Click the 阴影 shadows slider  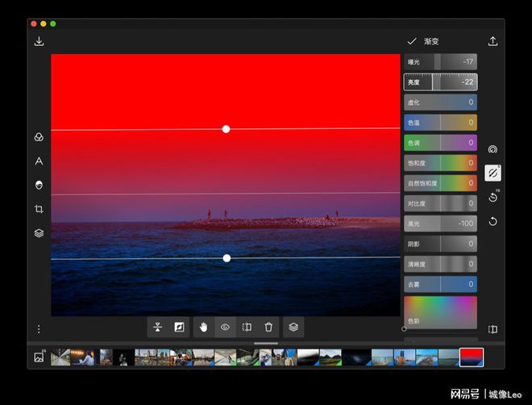(440, 244)
